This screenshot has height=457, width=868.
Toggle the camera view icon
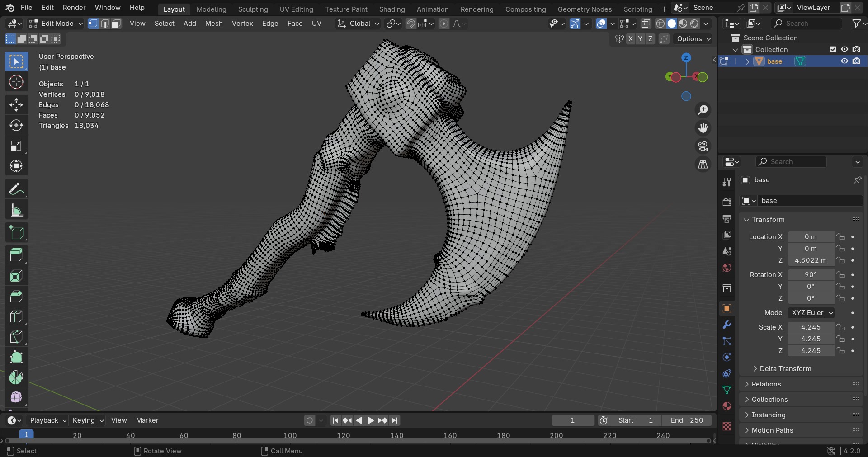703,146
